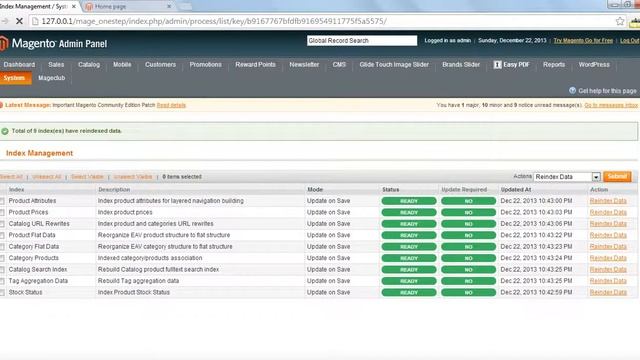Click 'Index Product Stock Status' description text
The height and width of the screenshot is (360, 640).
(x=133, y=292)
